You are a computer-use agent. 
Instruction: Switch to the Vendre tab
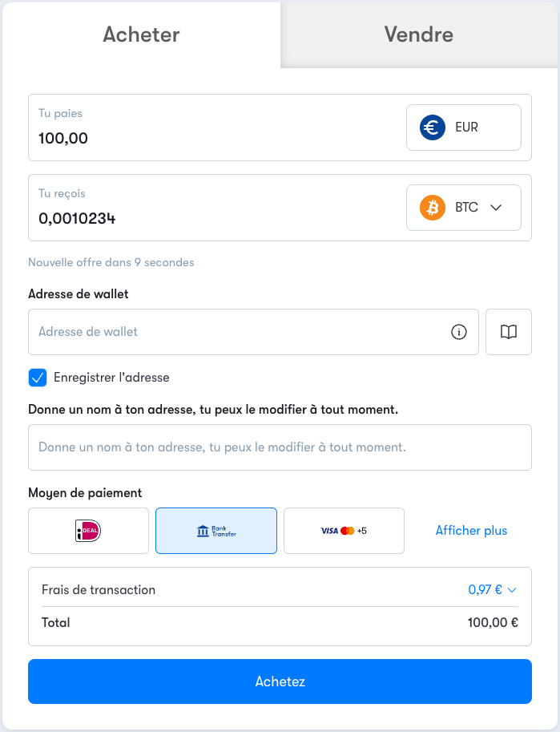point(419,34)
